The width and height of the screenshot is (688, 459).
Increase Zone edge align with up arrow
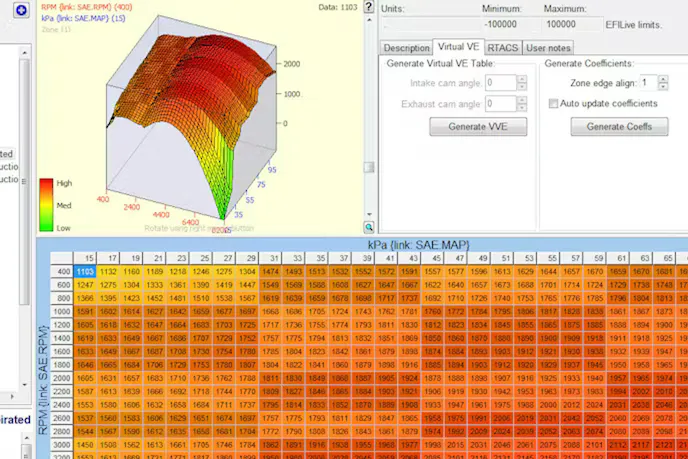[664, 78]
